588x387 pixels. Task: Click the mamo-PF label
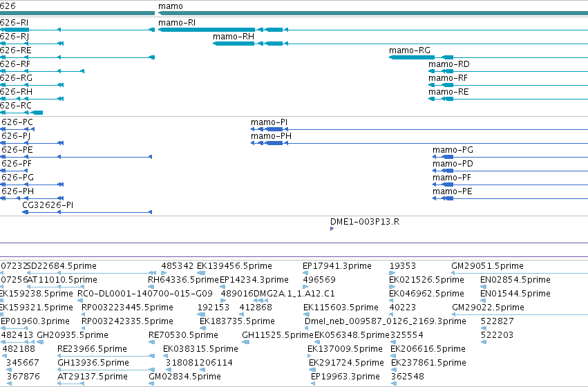pyautogui.click(x=452, y=178)
